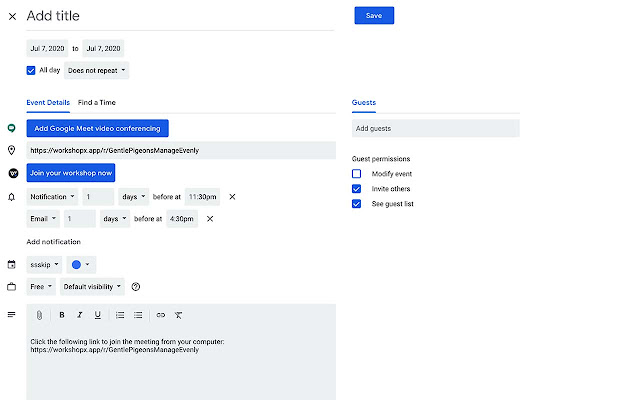Select the Guests tab
640x400 pixels.
click(364, 102)
